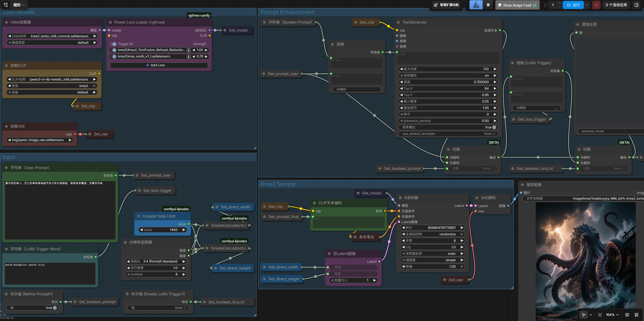644x321 pixels.
Task: Open the 生成后控制 randomize selector
Action: point(432,234)
